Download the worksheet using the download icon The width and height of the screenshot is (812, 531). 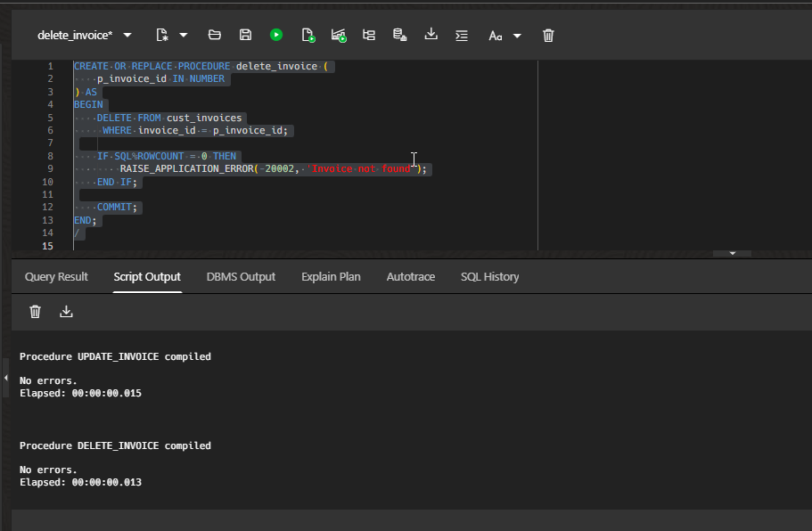pyautogui.click(x=431, y=35)
